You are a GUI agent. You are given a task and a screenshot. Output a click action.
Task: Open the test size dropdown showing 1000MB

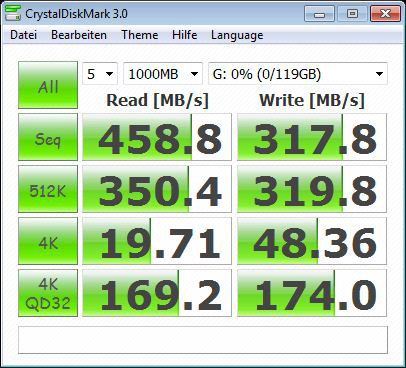point(163,74)
